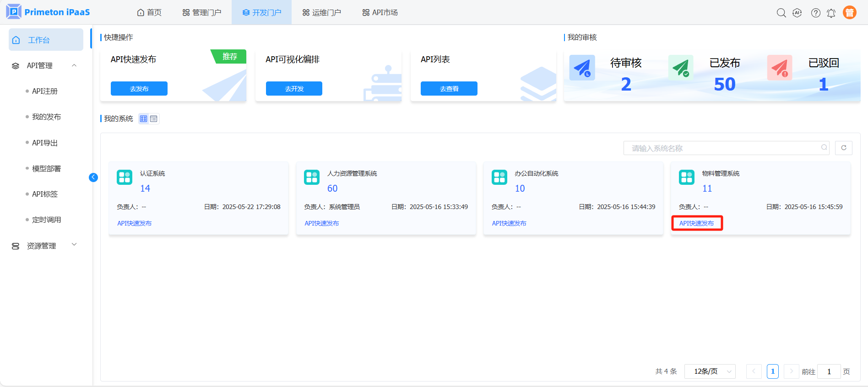Switch my systems to card view
The width and height of the screenshot is (868, 387).
tap(144, 119)
